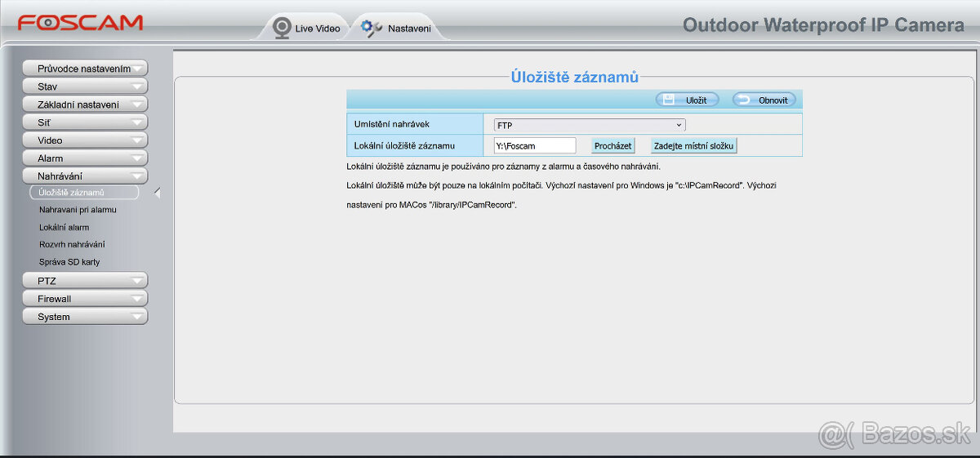
Task: Click the floppy disk icon on Uložit
Action: click(669, 100)
